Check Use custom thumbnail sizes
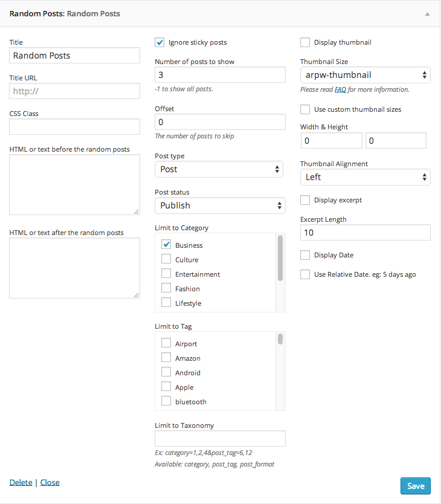This screenshot has width=441, height=504. point(305,109)
